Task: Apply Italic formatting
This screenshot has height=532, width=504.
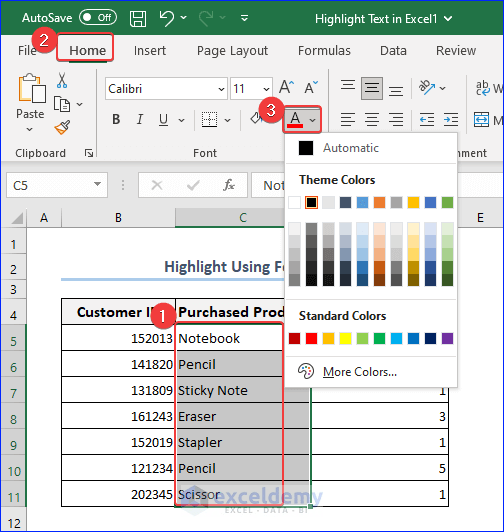Action: [x=139, y=119]
